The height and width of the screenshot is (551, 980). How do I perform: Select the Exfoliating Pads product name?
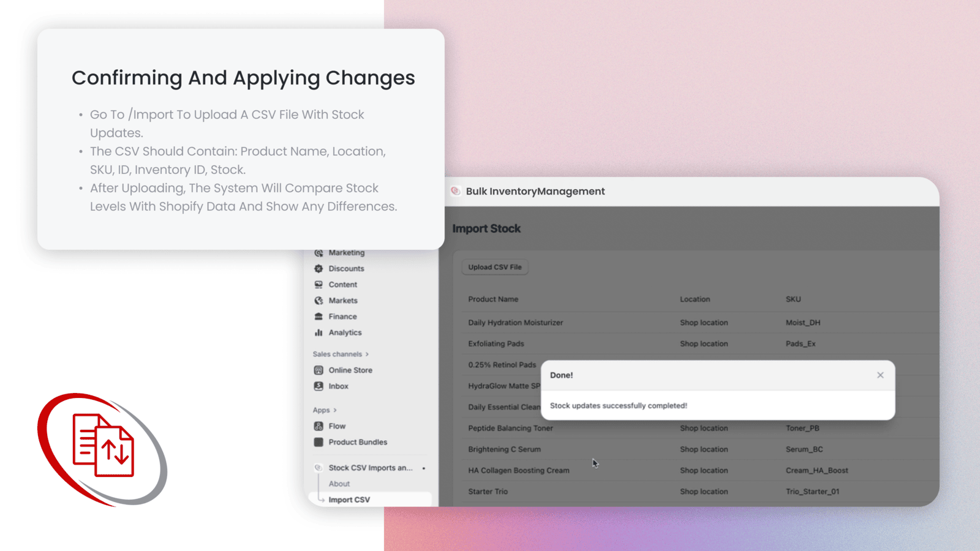tap(496, 344)
